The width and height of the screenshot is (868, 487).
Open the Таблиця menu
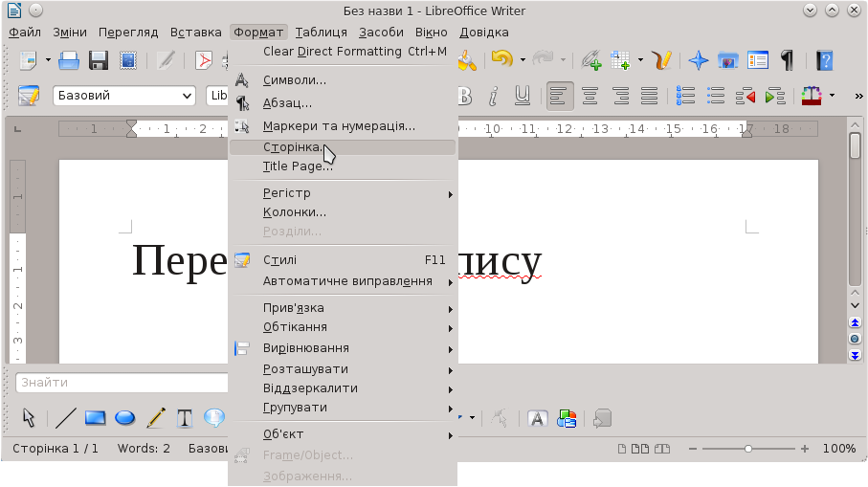(x=321, y=33)
